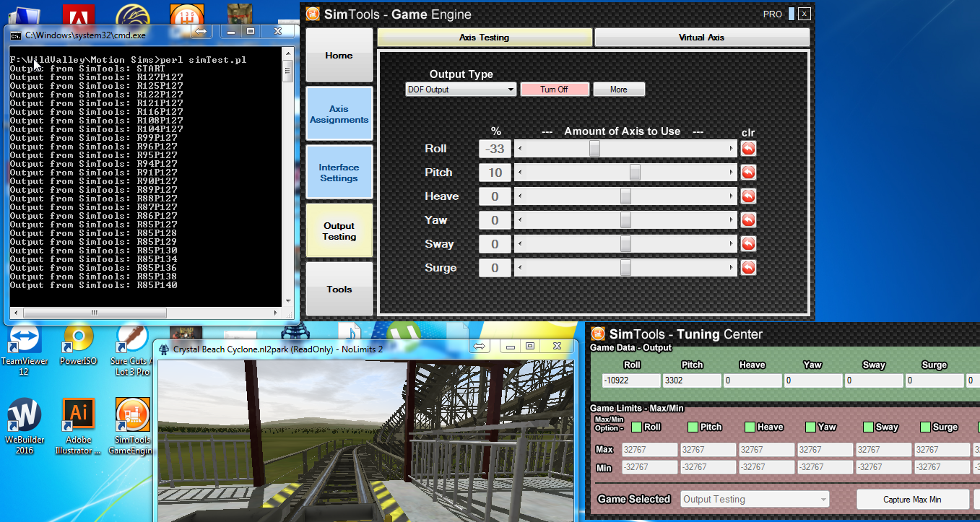Open the red Adobe desktop icon behind cmd window

(x=79, y=14)
